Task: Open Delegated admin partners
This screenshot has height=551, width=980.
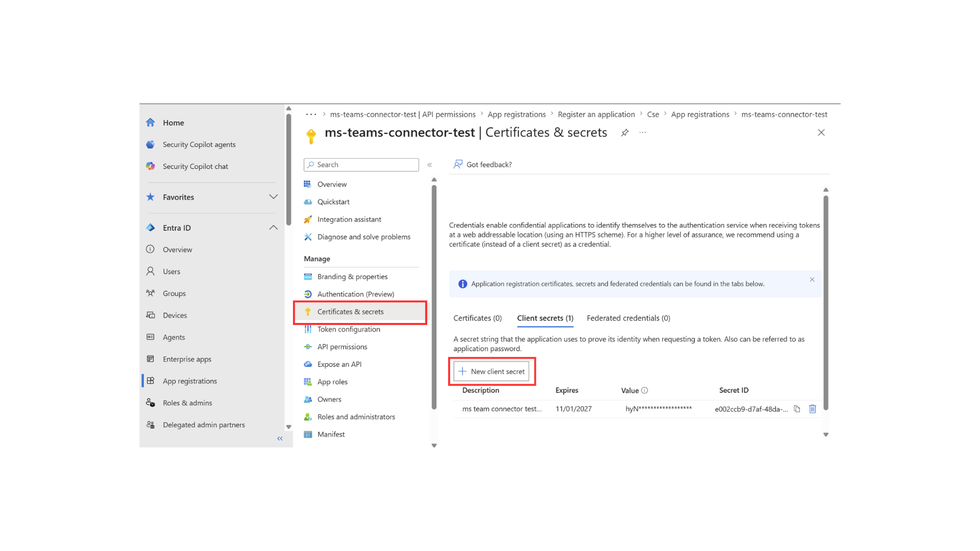Action: [x=204, y=425]
